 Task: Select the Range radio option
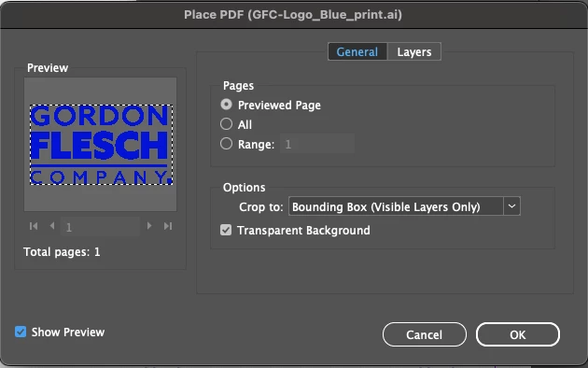[226, 143]
